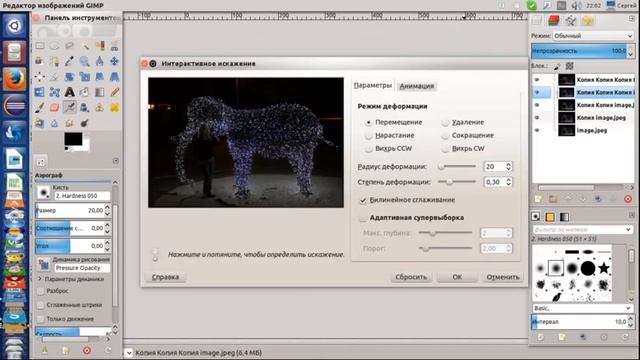640x360 pixels.
Task: Select the Scale tool
Action: point(84,77)
